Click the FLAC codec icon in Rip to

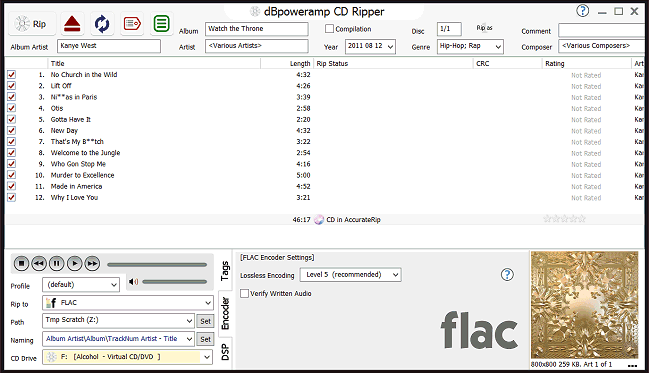click(51, 303)
